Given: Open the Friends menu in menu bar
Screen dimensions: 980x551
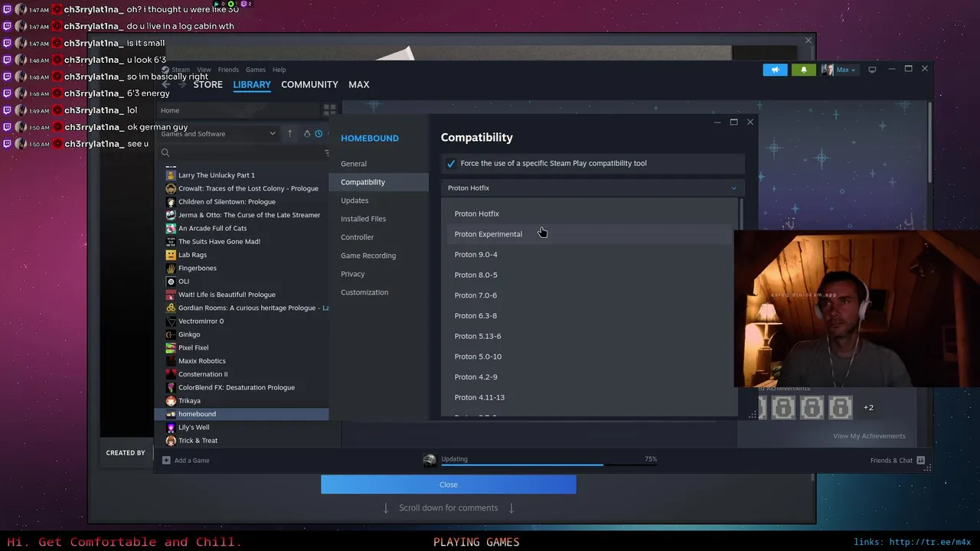Looking at the screenshot, I should [228, 70].
